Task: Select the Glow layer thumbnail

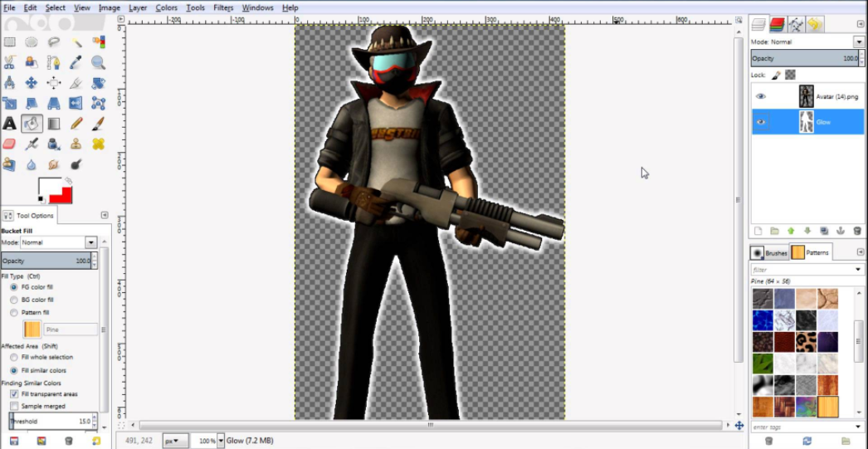Action: (806, 122)
